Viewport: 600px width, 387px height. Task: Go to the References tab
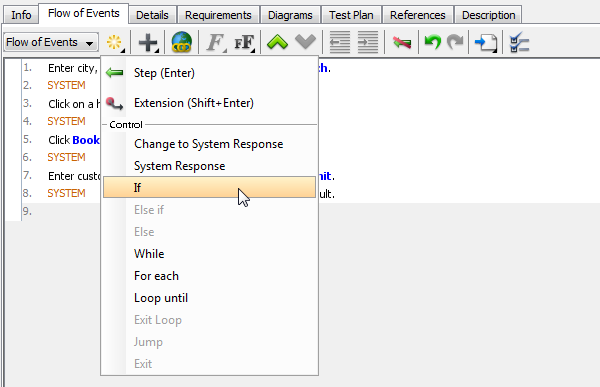[x=417, y=15]
